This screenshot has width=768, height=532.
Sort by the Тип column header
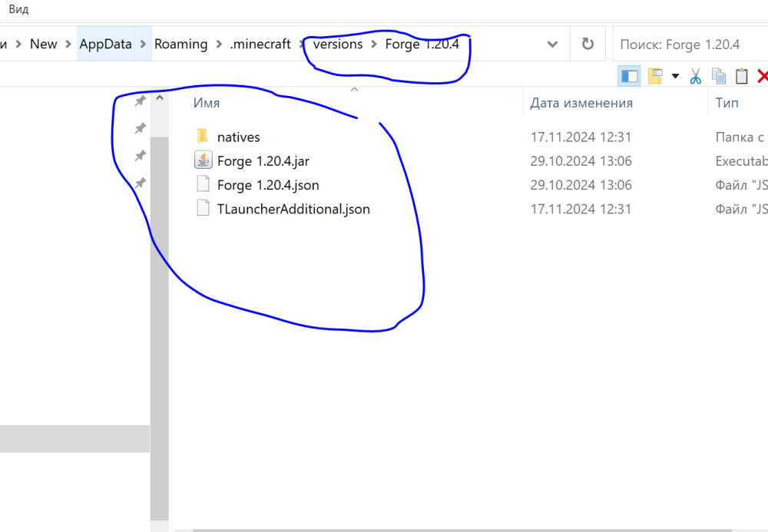[x=727, y=104]
